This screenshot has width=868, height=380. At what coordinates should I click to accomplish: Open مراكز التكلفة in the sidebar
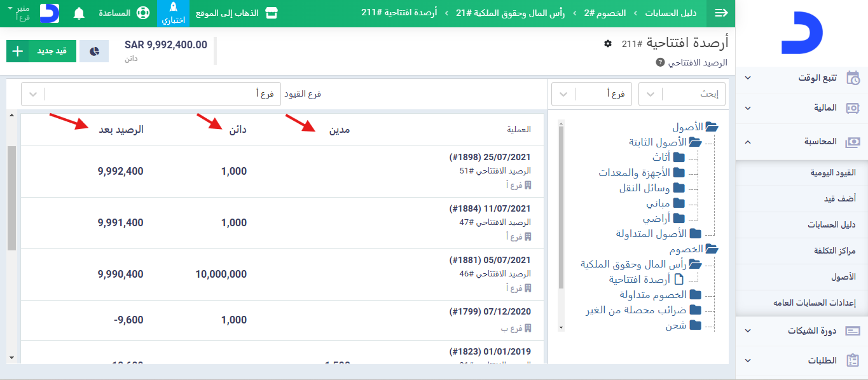(802, 251)
